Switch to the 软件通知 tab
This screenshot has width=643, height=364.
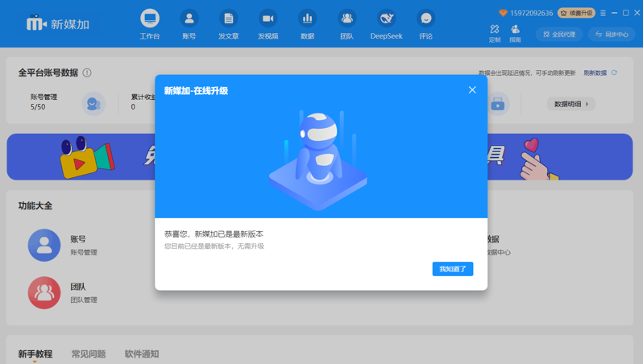pyautogui.click(x=142, y=354)
